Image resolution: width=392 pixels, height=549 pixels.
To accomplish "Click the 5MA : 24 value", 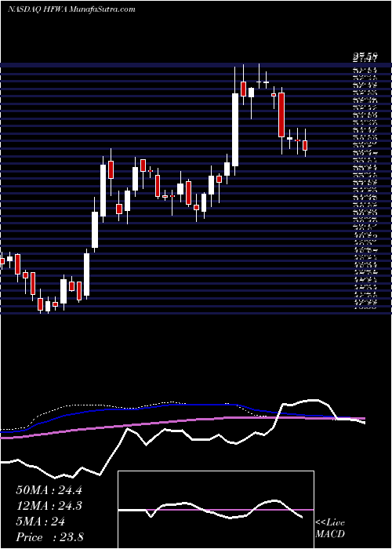I will [41, 522].
